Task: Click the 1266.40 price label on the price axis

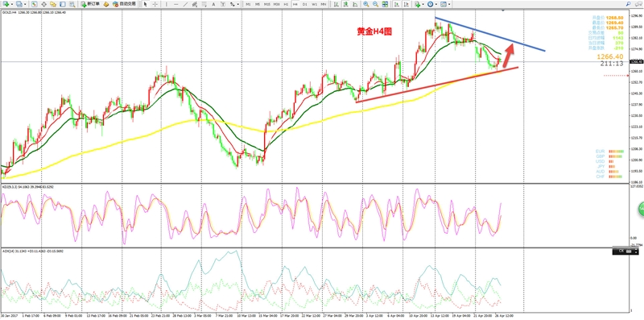Action: pos(636,62)
